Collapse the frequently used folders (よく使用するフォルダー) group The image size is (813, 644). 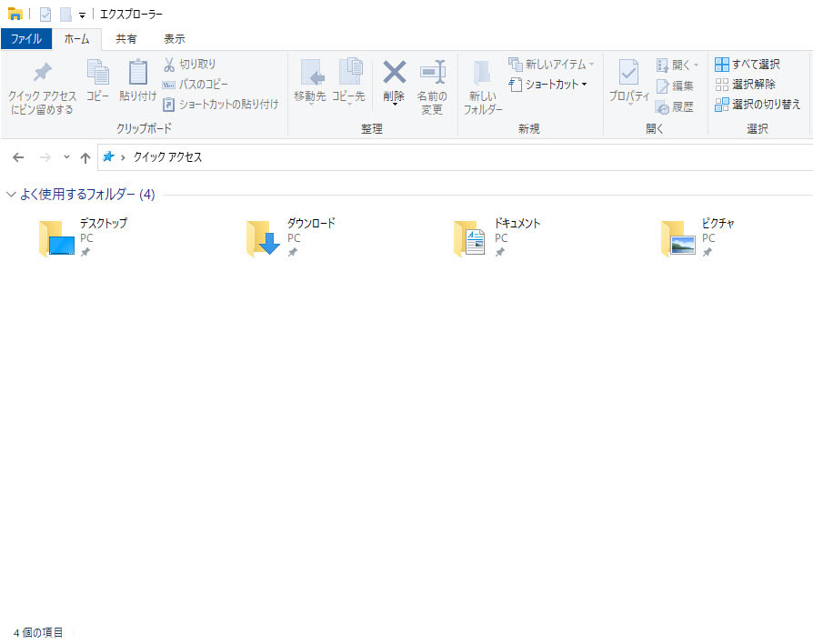click(11, 195)
